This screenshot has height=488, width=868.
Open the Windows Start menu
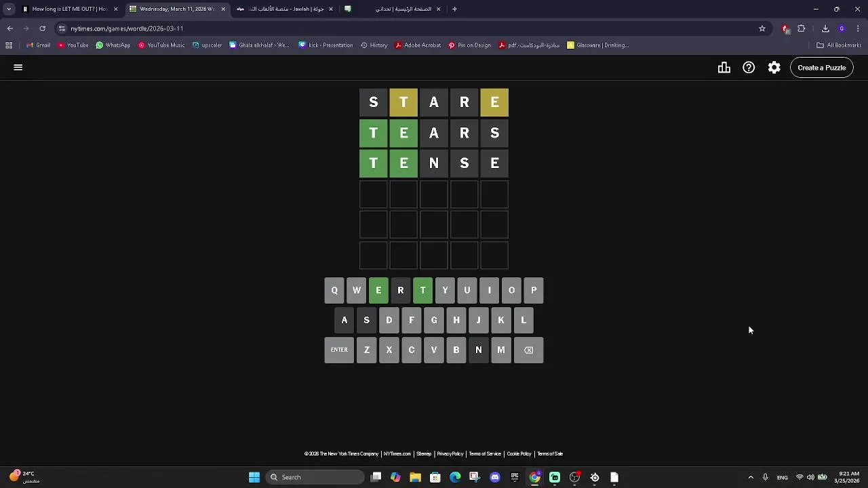click(254, 477)
